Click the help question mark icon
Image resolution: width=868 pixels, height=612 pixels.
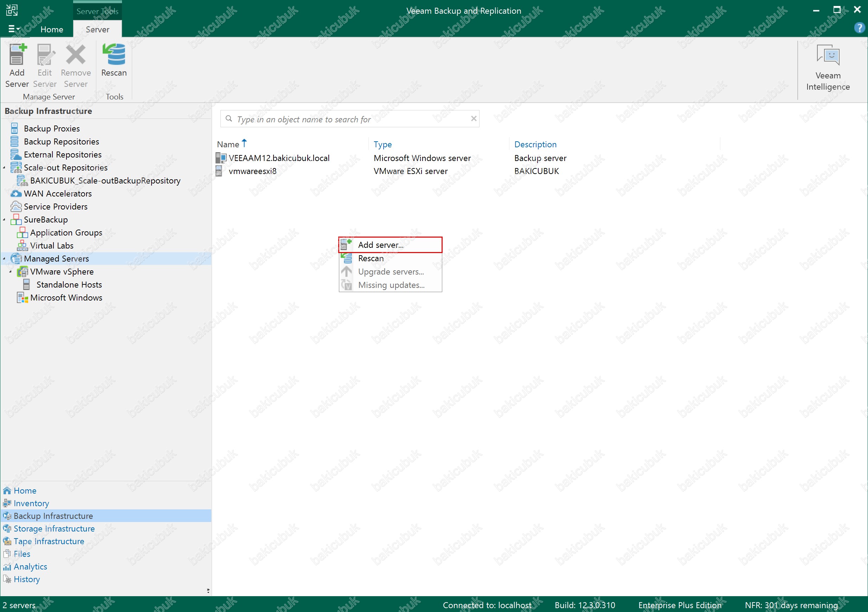(x=859, y=28)
